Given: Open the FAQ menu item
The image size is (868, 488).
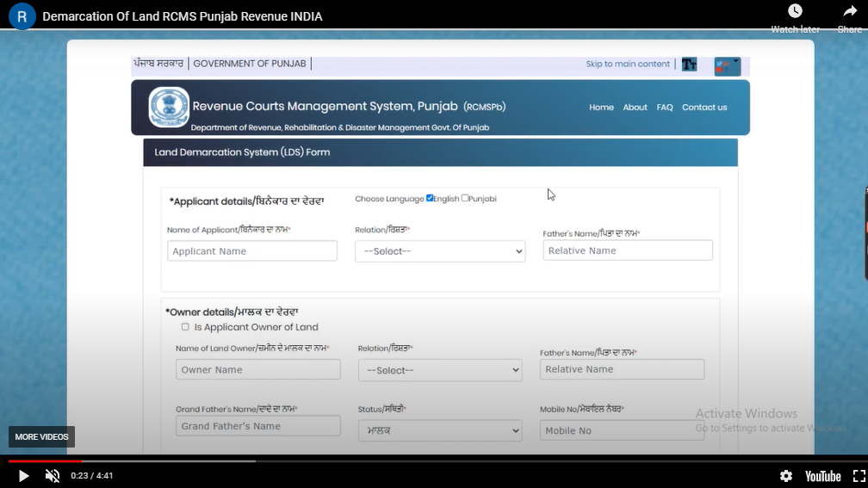Looking at the screenshot, I should tap(665, 108).
